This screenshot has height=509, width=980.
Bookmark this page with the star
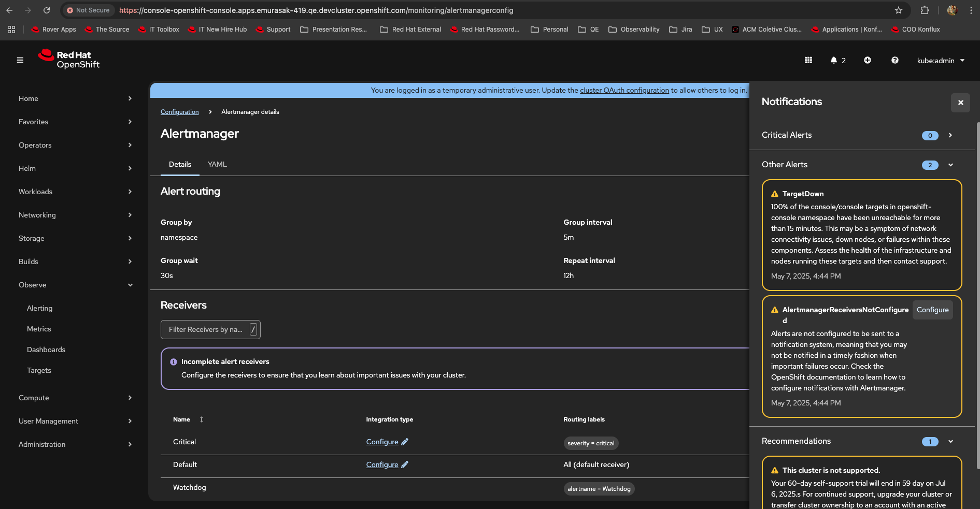(899, 10)
